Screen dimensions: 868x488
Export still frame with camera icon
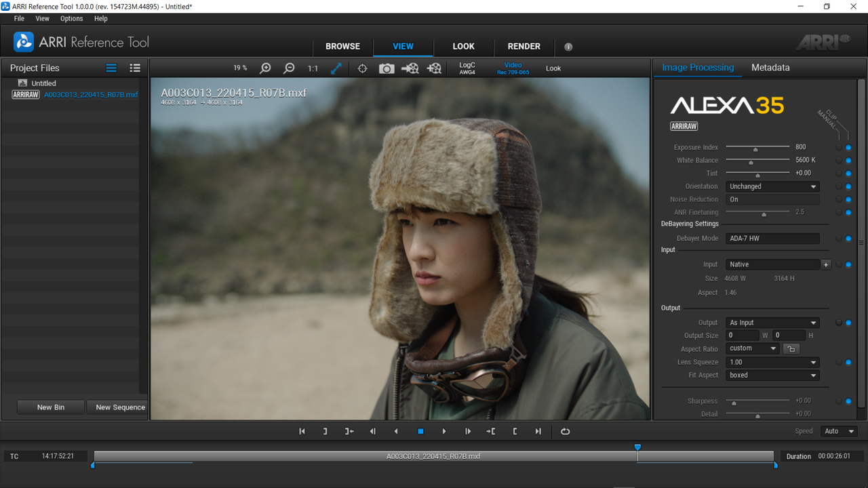point(387,68)
